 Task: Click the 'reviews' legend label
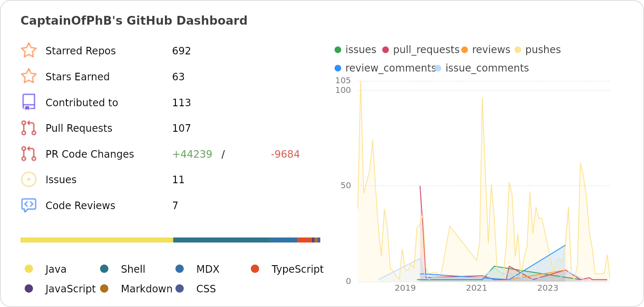click(491, 50)
